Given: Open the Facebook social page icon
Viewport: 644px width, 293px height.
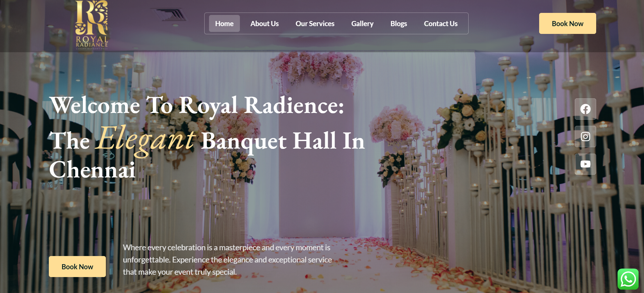Looking at the screenshot, I should click(585, 109).
